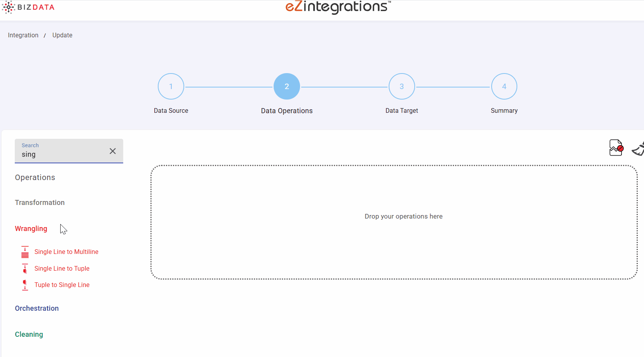Go to step 1 Data Source
Screen dimensions: 644x357
pos(171,86)
